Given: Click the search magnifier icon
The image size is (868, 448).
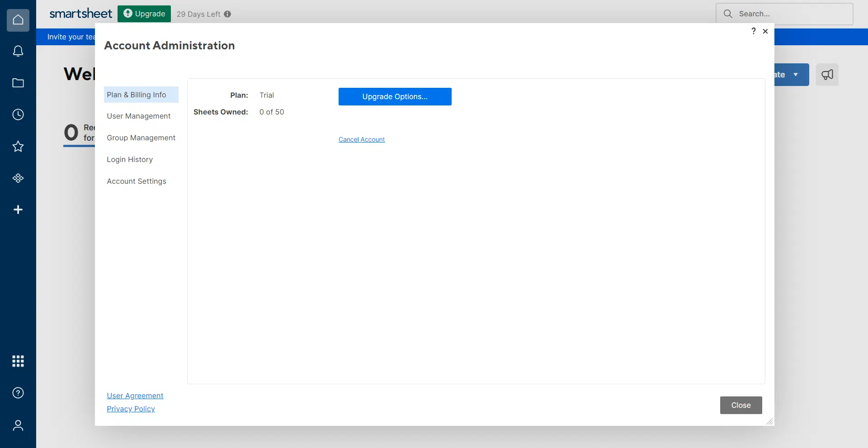Looking at the screenshot, I should pyautogui.click(x=728, y=14).
